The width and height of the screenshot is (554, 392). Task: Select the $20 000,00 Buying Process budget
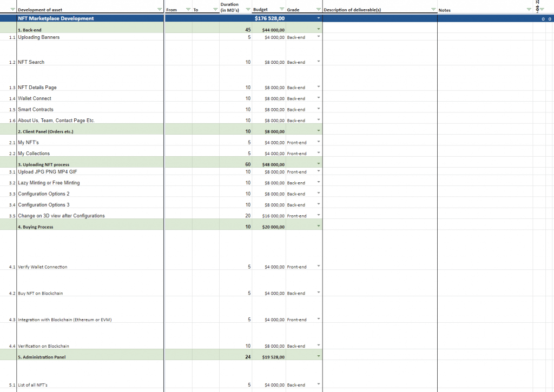pos(269,224)
